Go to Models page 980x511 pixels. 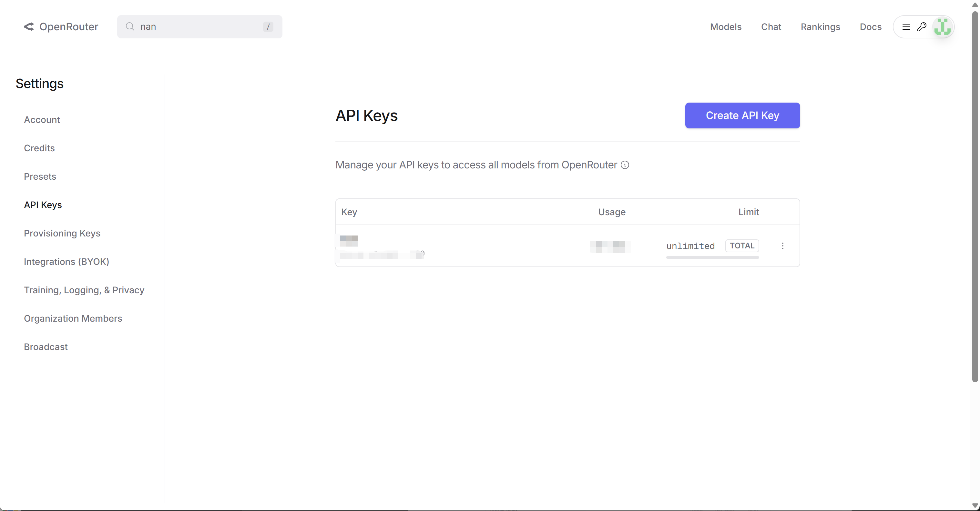pos(726,26)
